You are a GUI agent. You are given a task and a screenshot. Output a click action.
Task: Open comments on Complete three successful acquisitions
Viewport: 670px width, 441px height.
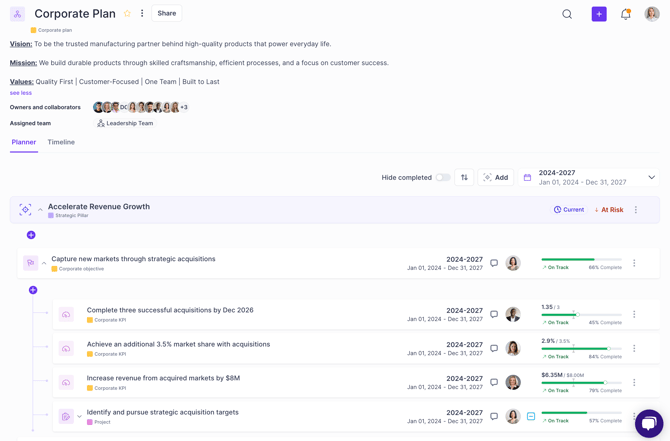494,315
